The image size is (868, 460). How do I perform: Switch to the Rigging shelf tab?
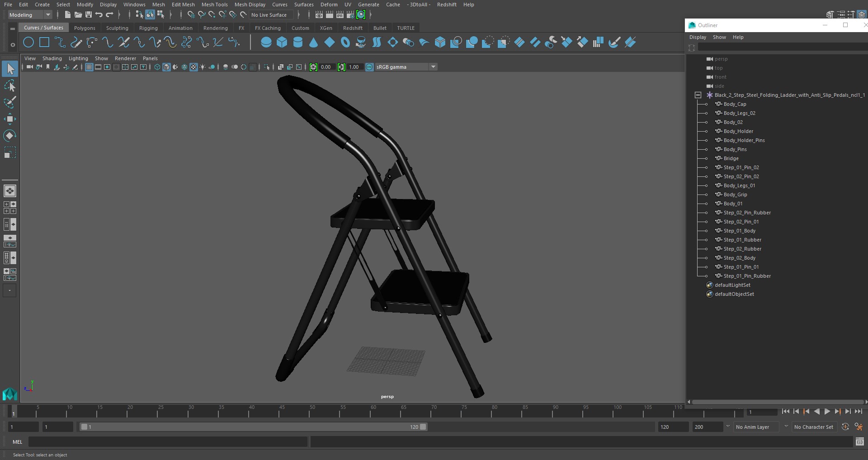tap(148, 28)
